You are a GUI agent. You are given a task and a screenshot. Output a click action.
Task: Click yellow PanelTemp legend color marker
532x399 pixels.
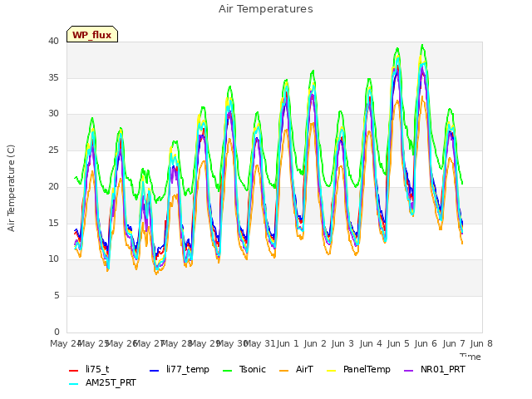tap(332, 371)
